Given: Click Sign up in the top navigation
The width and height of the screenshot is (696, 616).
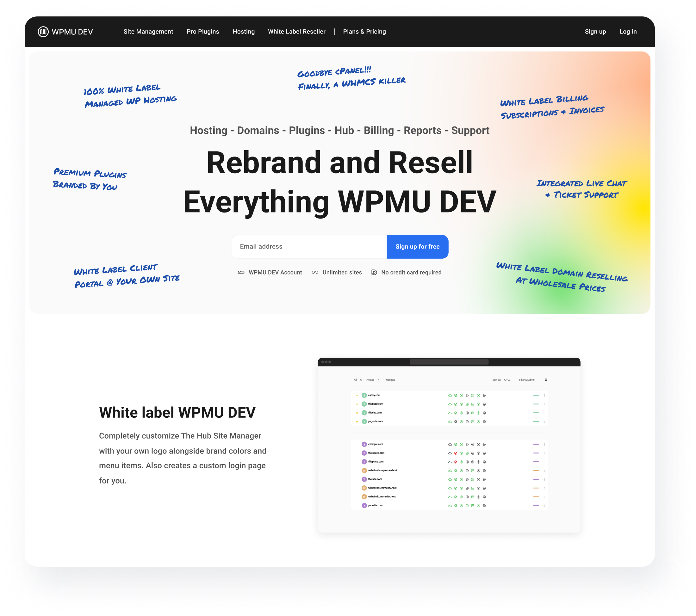Looking at the screenshot, I should pos(595,32).
